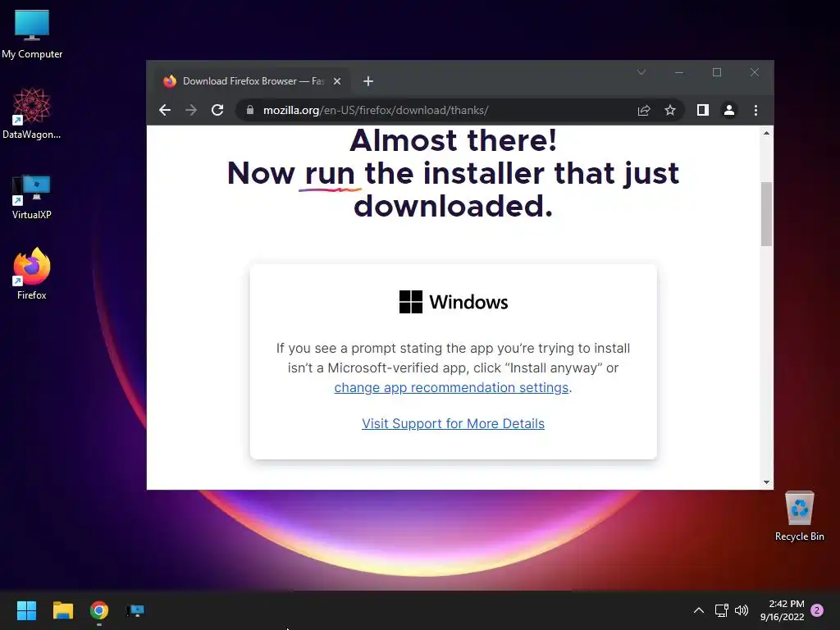View site information via the lock icon

(249, 111)
